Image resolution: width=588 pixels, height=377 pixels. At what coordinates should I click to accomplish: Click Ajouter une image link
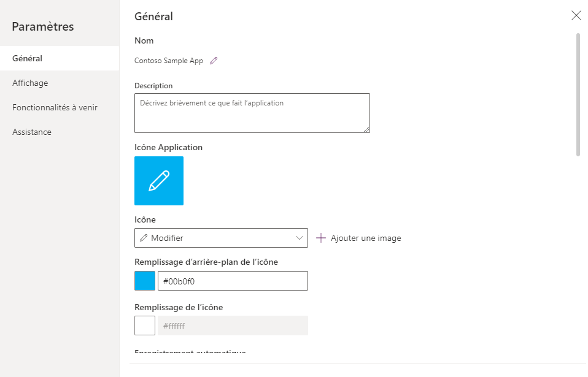pos(366,238)
